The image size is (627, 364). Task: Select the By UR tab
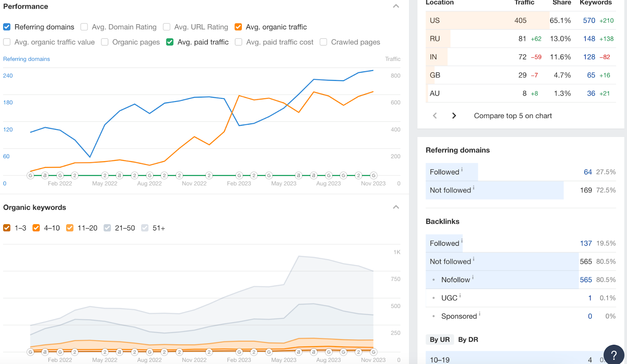click(439, 339)
